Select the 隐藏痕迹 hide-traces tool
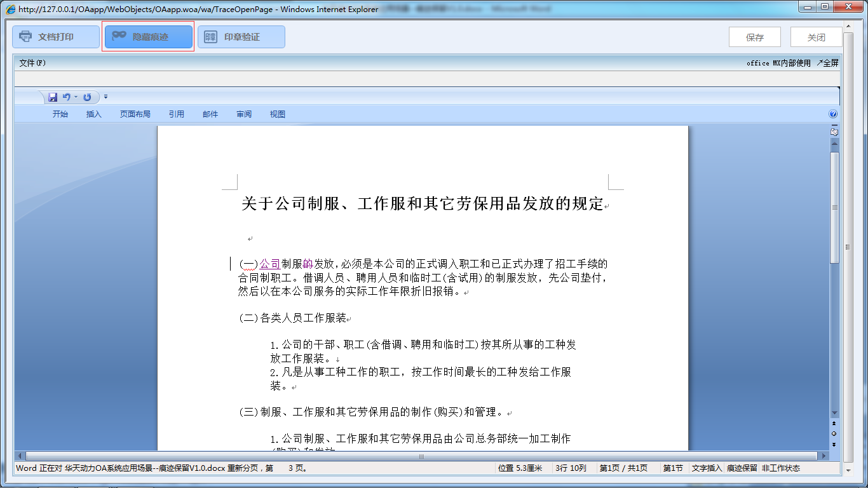 click(x=147, y=36)
